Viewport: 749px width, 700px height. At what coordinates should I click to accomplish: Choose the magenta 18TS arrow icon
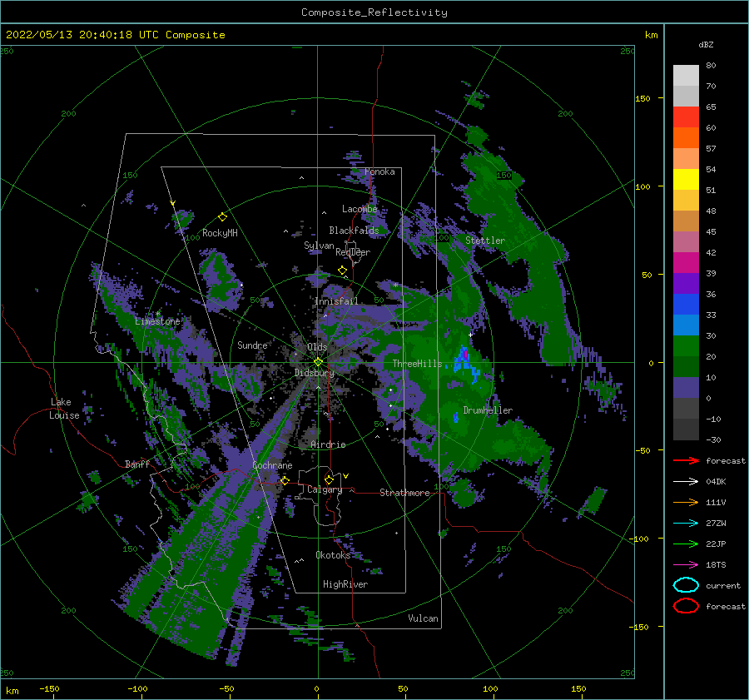(x=686, y=565)
